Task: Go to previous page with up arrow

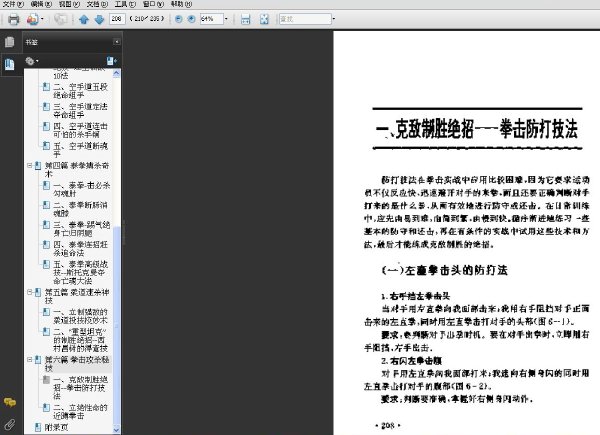Action: coord(84,19)
